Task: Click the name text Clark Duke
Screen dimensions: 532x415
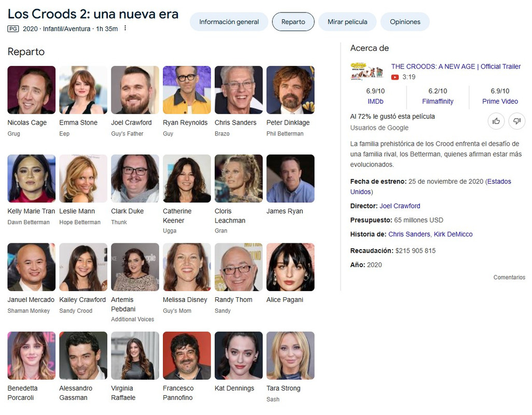Action: tap(127, 211)
